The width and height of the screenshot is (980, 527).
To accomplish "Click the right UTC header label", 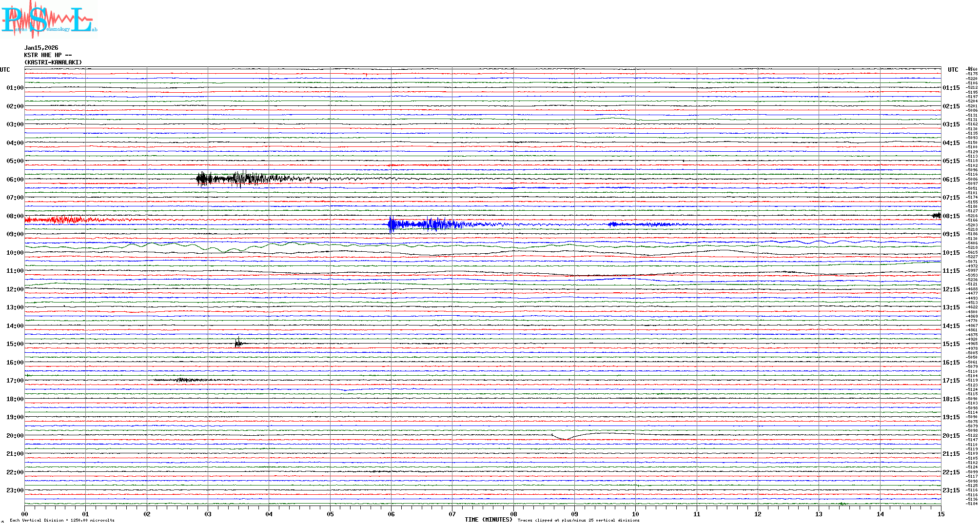I will (x=953, y=70).
